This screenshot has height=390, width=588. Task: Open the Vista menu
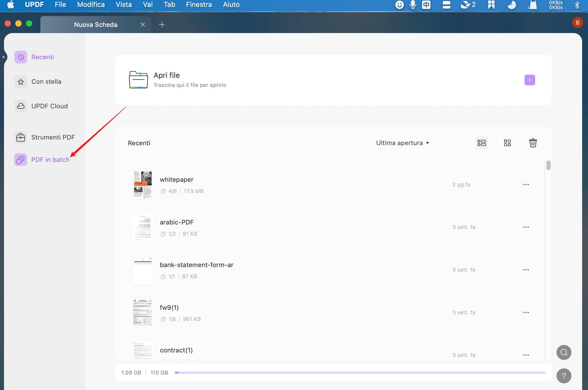[x=124, y=5]
